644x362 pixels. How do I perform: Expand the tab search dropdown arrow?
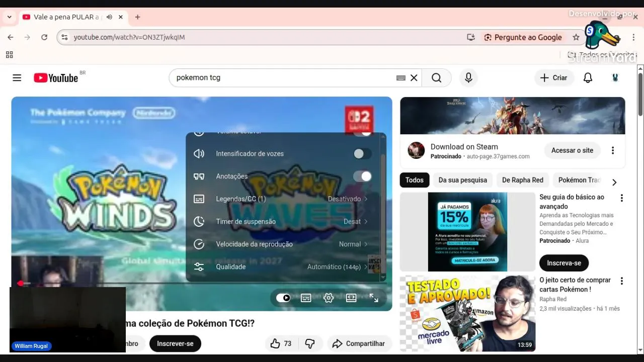click(x=9, y=17)
